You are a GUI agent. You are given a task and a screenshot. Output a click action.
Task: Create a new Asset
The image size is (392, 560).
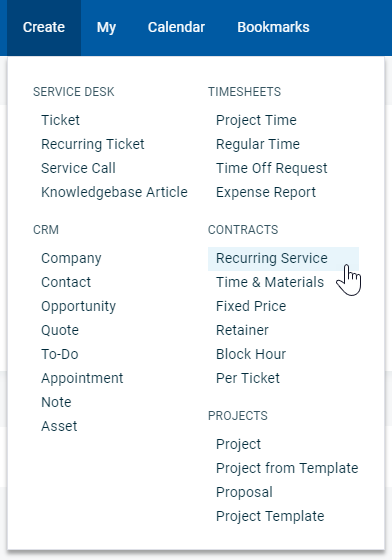pos(59,426)
